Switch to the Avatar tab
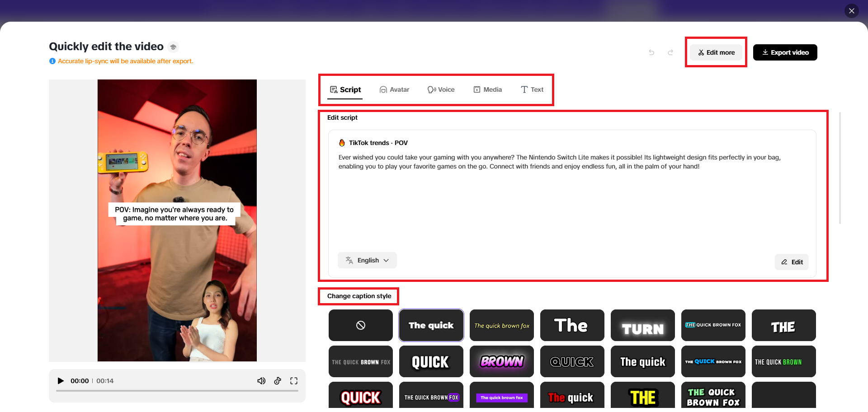The height and width of the screenshot is (412, 868). pyautogui.click(x=394, y=89)
